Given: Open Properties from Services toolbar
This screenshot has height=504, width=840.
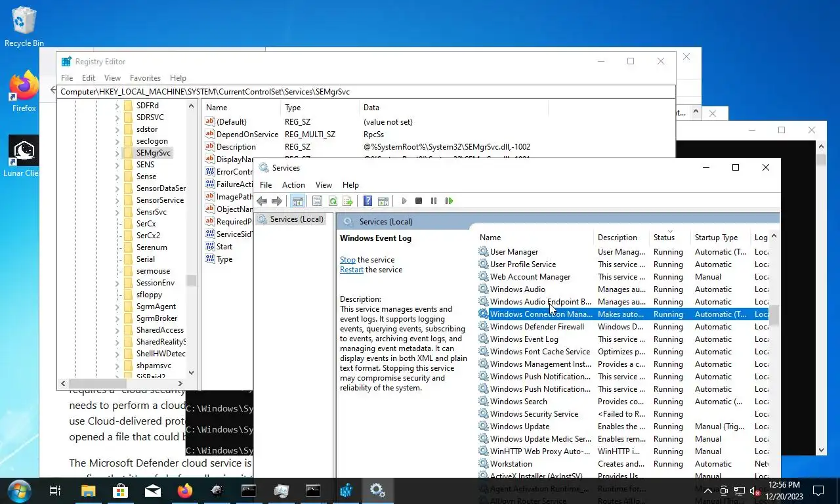Looking at the screenshot, I should coord(318,201).
